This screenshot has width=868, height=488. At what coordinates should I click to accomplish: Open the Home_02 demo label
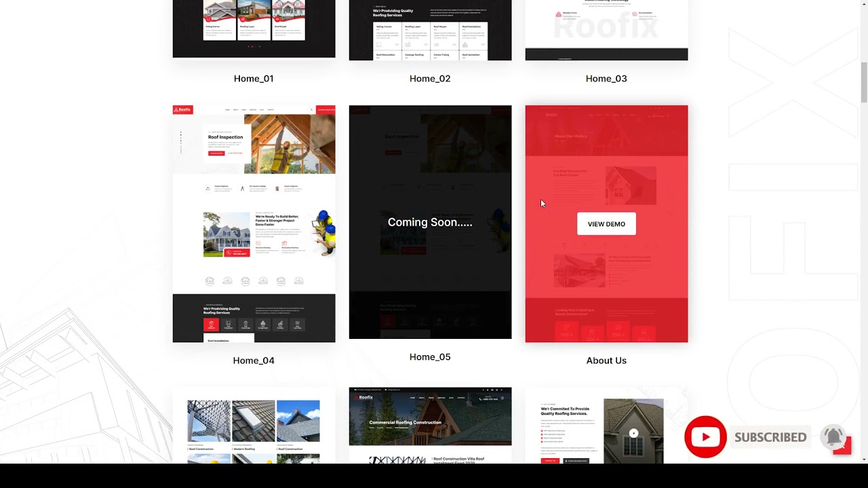coord(430,79)
